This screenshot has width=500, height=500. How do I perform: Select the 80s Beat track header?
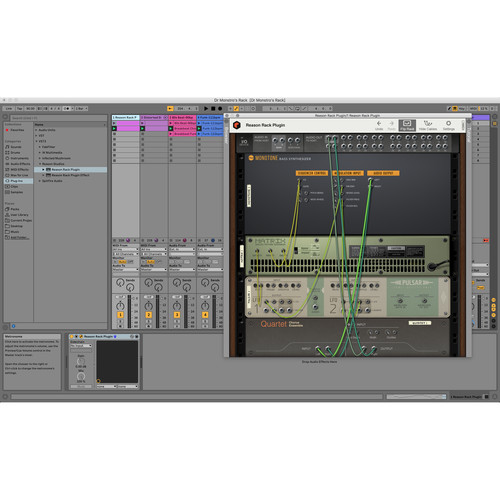[182, 117]
